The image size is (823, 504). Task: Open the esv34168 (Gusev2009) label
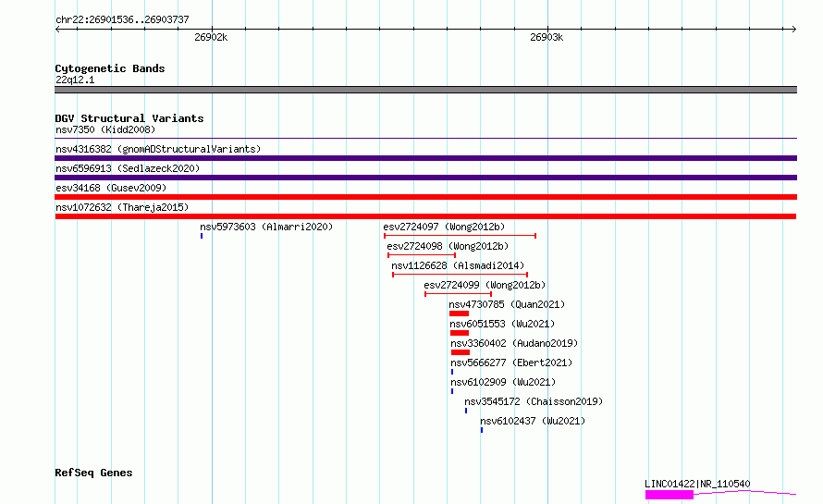pyautogui.click(x=111, y=188)
